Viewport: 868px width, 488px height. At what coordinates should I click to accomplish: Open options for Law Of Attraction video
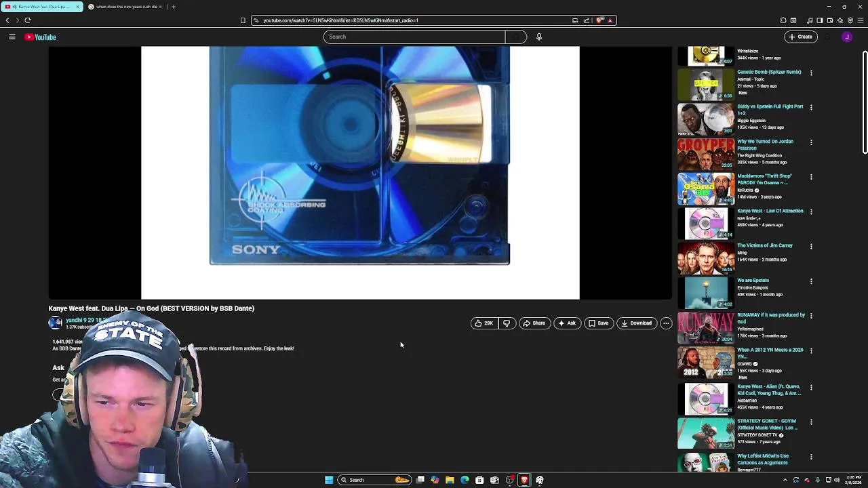point(811,211)
